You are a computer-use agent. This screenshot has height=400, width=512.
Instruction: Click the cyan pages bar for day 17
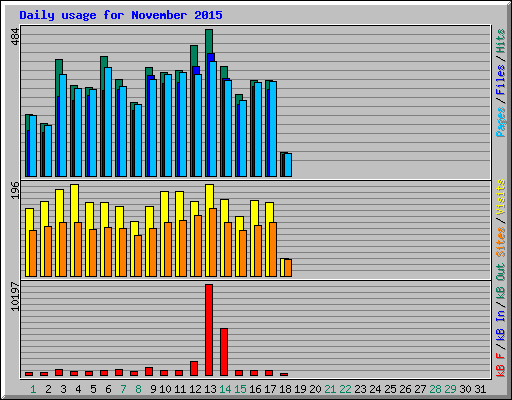[x=273, y=129]
